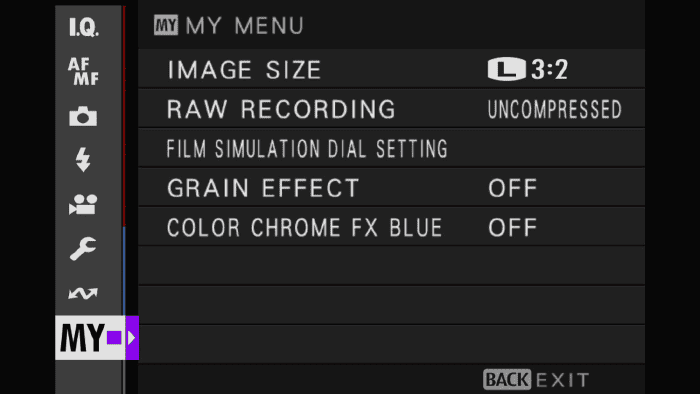The width and height of the screenshot is (700, 394).
Task: Select the GRAIN EFFECT menu row
Action: tap(392, 187)
